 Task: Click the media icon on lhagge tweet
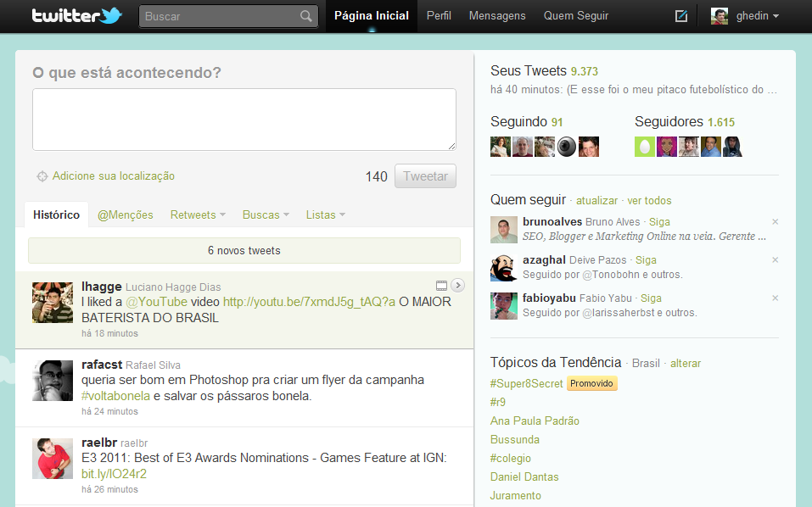point(441,285)
